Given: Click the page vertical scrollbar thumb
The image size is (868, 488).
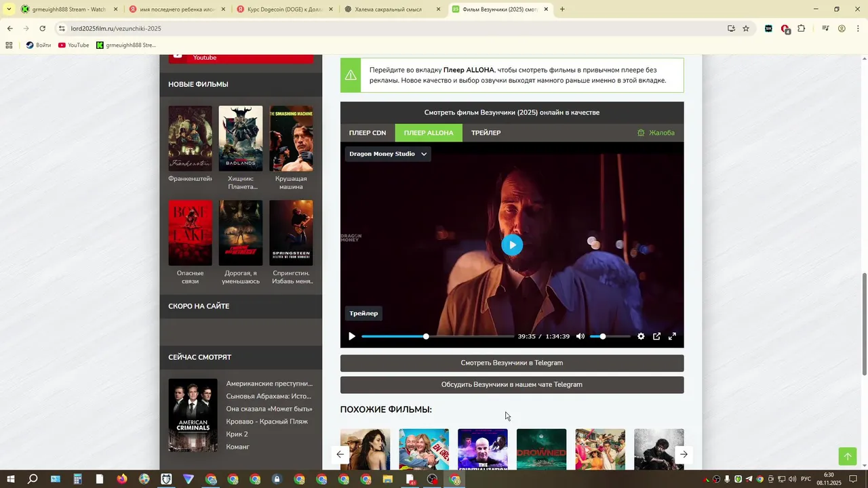Looking at the screenshot, I should 864,324.
